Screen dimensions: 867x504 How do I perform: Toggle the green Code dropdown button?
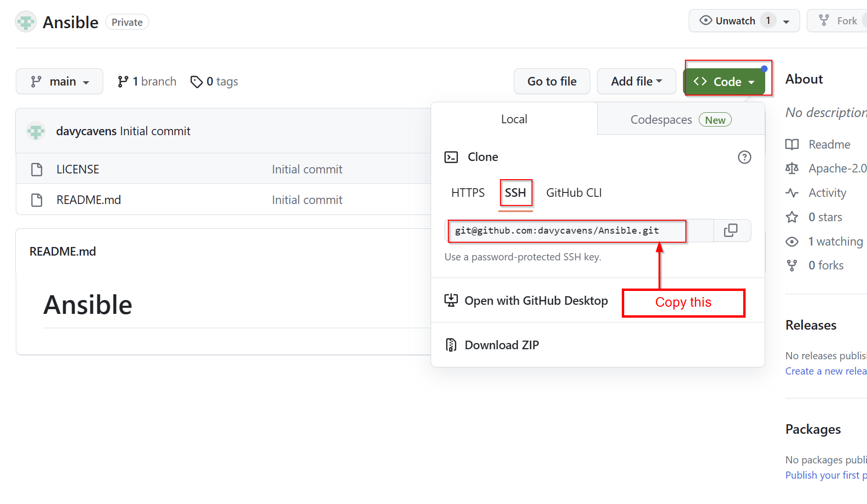click(725, 82)
